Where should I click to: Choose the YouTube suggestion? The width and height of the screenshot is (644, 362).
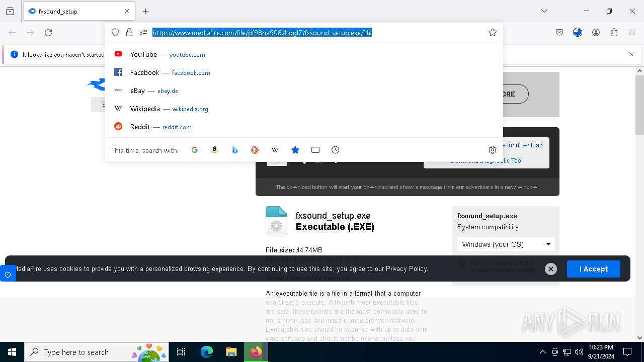[303, 54]
